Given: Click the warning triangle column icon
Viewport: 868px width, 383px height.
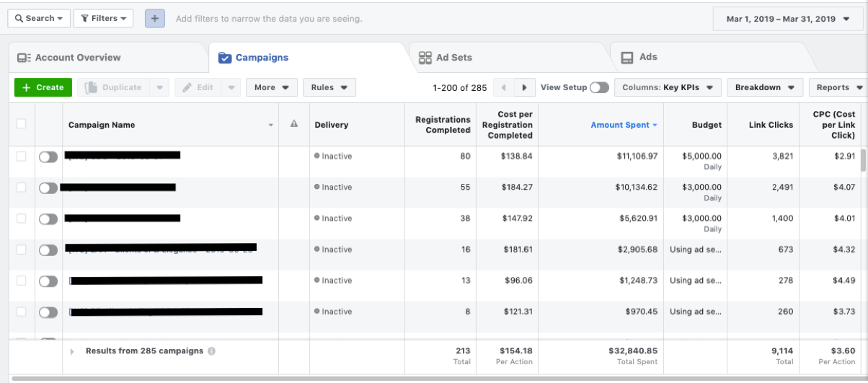Looking at the screenshot, I should [x=294, y=124].
